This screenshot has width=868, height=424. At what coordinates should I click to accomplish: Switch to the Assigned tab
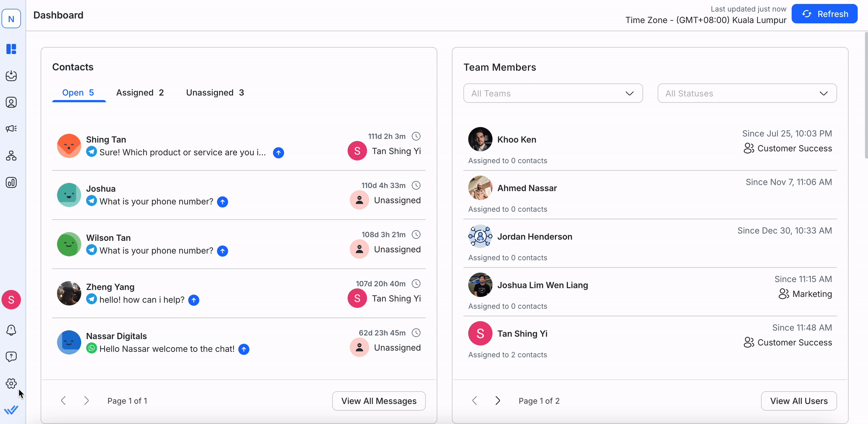point(140,93)
